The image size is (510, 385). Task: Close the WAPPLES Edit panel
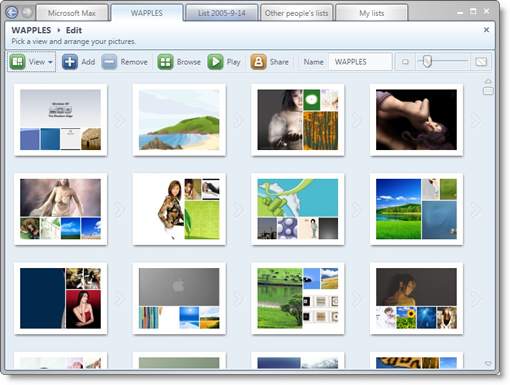486,30
